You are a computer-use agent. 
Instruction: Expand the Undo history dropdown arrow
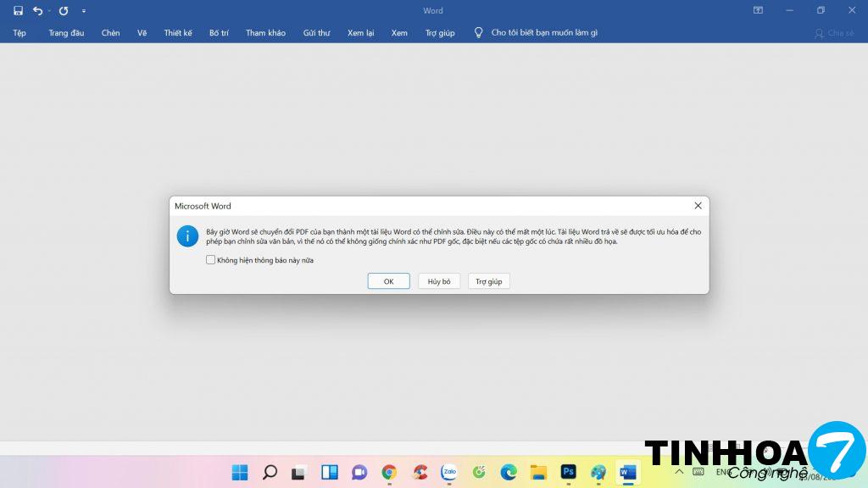click(49, 11)
